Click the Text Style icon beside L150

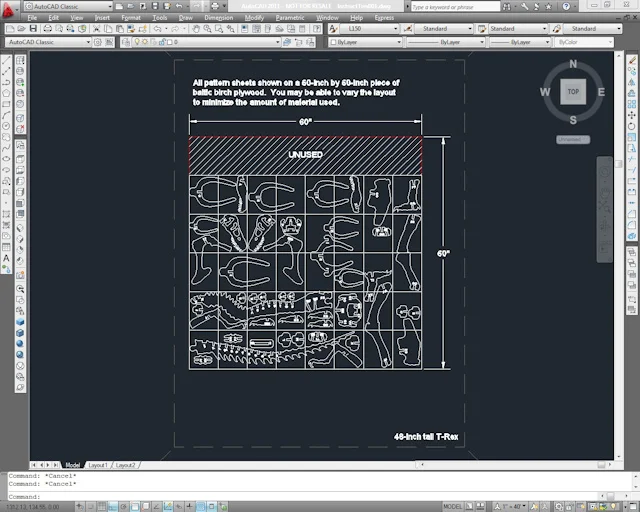tap(333, 29)
